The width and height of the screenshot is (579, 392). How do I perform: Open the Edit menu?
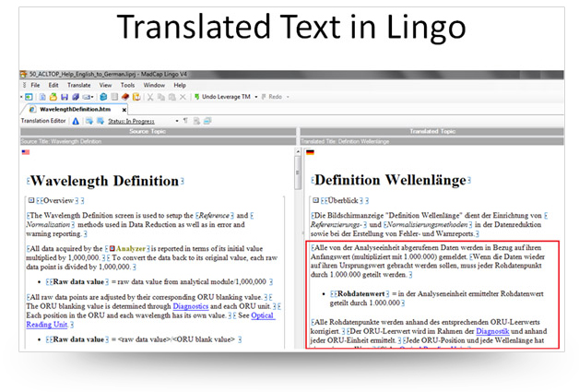pos(53,86)
